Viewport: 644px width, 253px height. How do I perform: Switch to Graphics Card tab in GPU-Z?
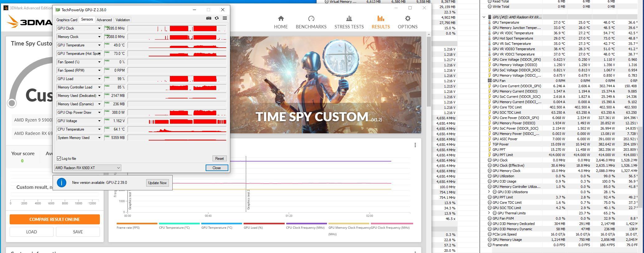coord(67,20)
